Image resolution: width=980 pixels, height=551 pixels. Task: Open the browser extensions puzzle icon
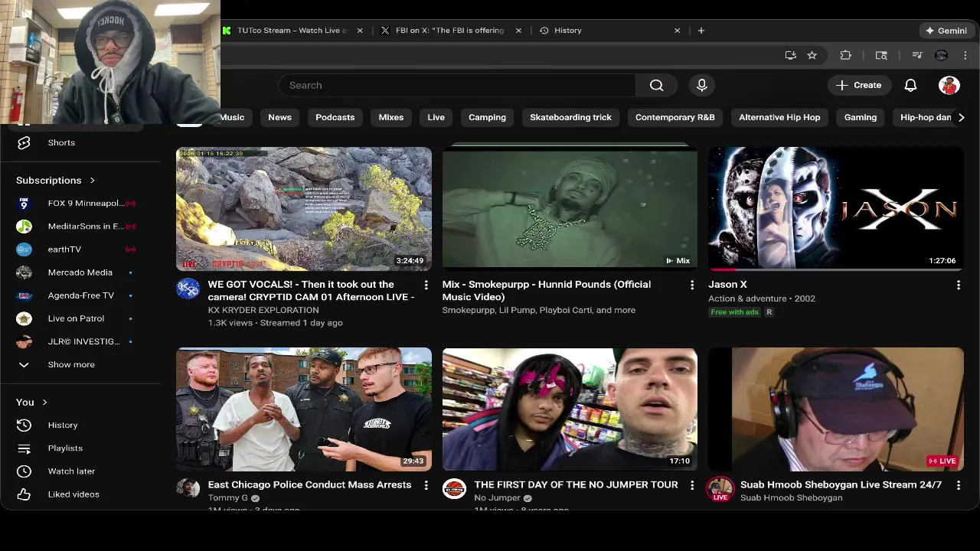[x=845, y=55]
